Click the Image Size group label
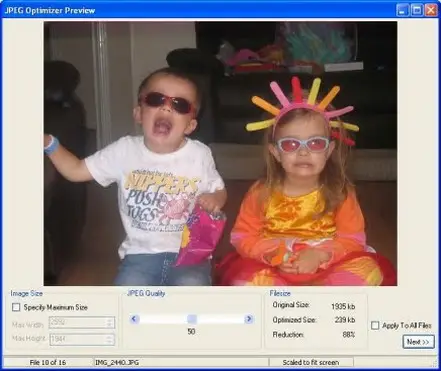The width and height of the screenshot is (441, 371). coord(27,293)
